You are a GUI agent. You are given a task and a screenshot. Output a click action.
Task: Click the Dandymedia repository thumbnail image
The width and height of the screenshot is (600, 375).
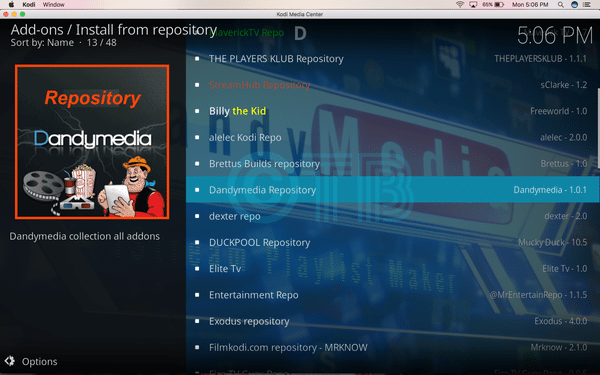click(92, 142)
